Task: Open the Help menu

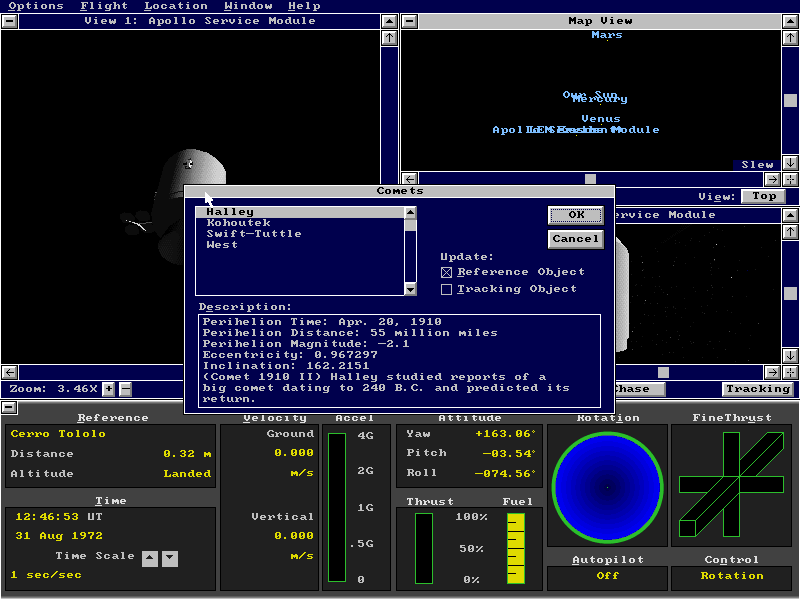Action: pyautogui.click(x=304, y=6)
